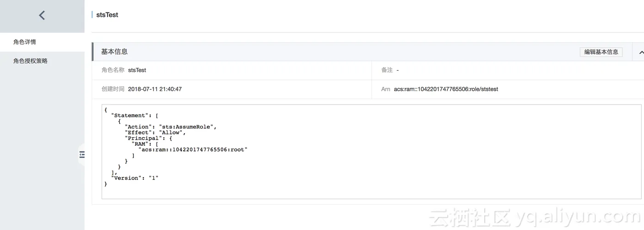644x230 pixels.
Task: Open the 角色详情 tab
Action: coord(25,42)
